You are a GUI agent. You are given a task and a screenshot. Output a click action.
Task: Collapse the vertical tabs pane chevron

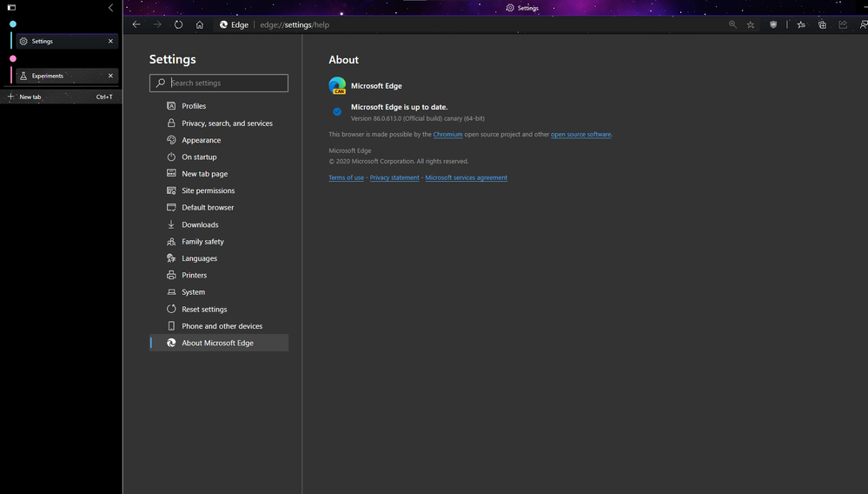tap(110, 8)
